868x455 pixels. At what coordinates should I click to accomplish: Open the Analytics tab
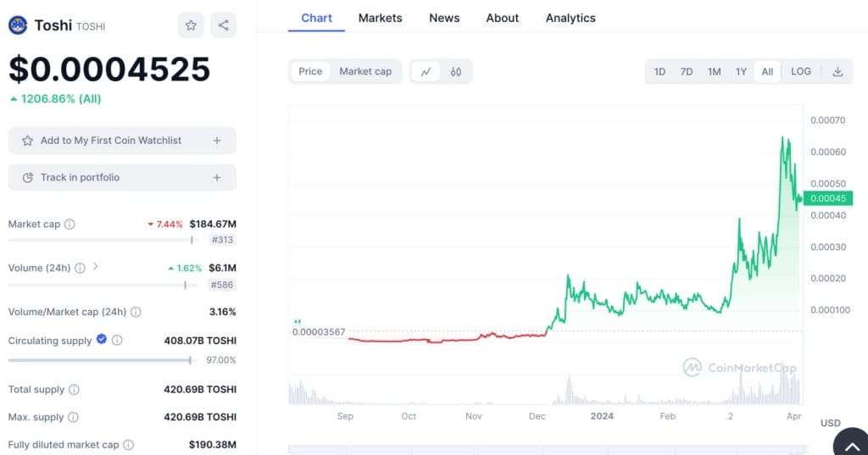coord(570,18)
